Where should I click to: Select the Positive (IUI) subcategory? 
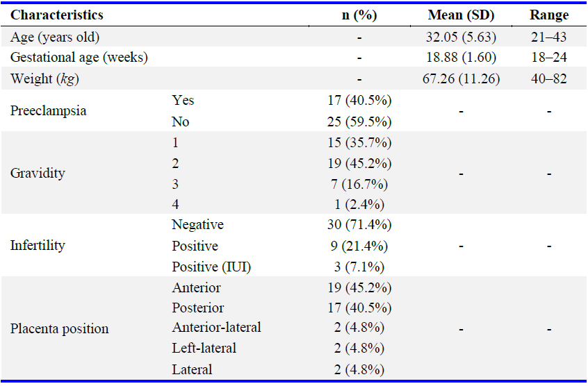tap(209, 267)
